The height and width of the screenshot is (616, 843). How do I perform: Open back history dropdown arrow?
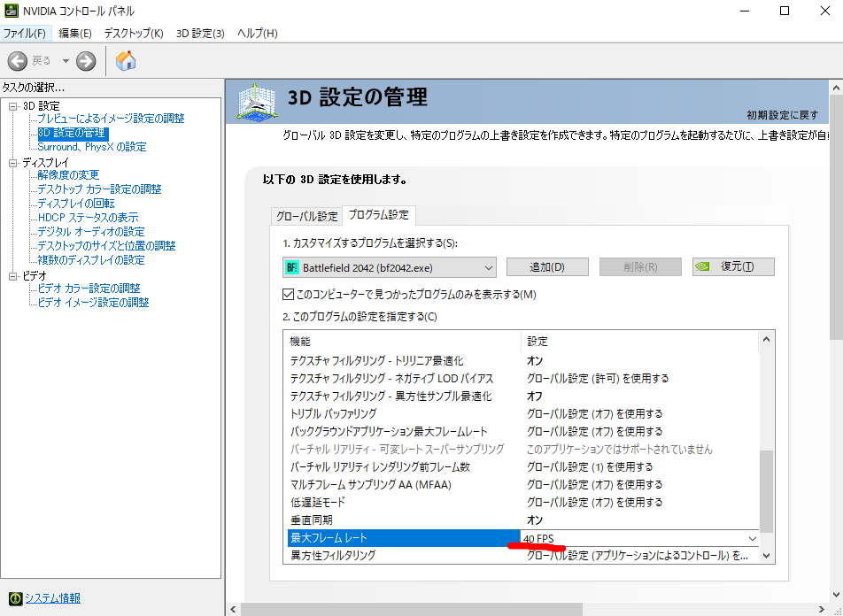[x=66, y=61]
